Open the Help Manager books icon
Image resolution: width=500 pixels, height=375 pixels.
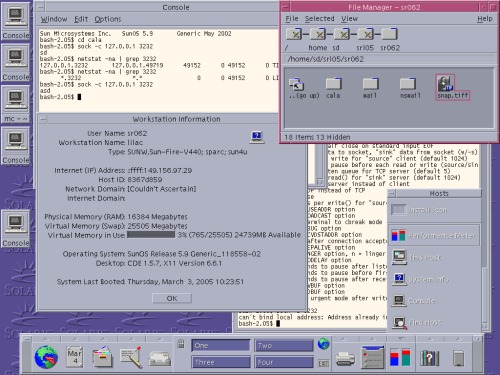point(429,358)
